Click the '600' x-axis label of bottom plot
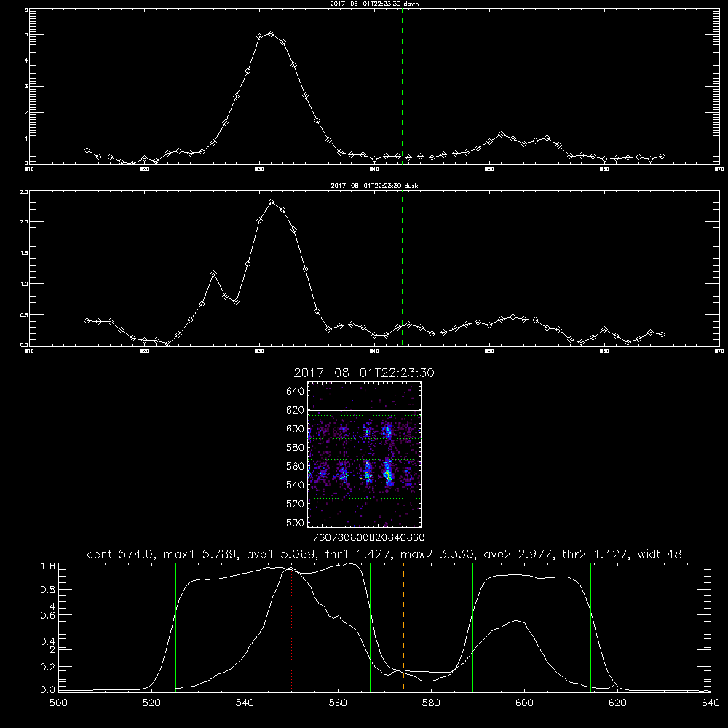 point(525,703)
